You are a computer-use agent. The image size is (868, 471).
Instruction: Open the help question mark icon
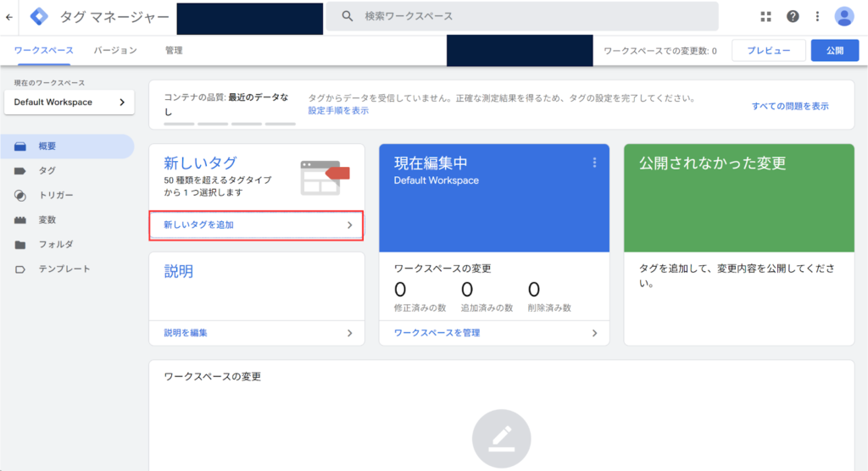pos(793,16)
